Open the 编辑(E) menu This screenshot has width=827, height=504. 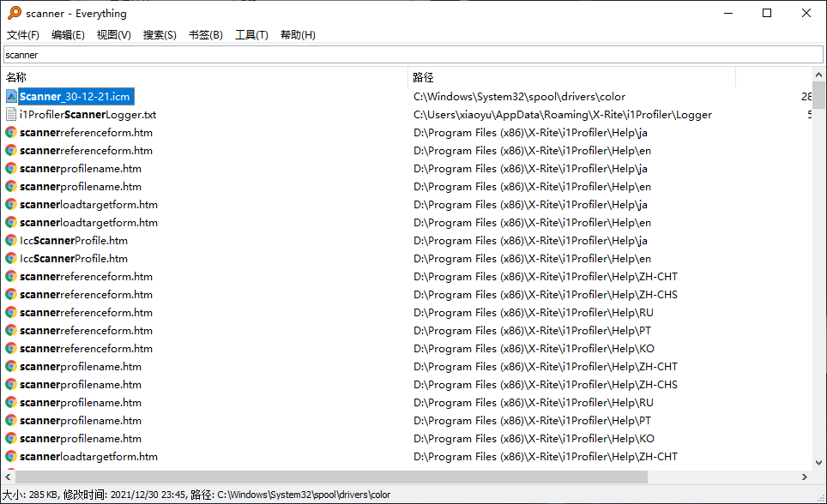point(68,35)
